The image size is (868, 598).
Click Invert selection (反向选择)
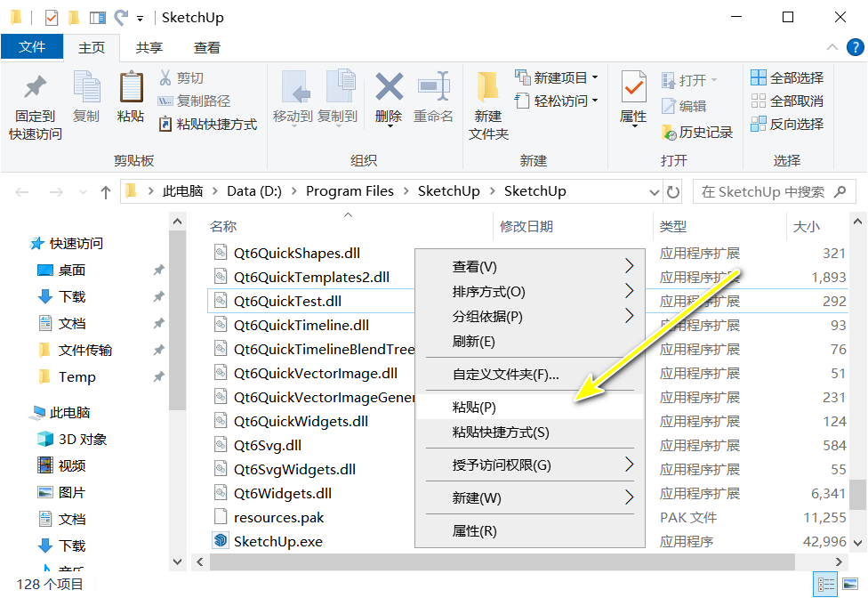[787, 124]
